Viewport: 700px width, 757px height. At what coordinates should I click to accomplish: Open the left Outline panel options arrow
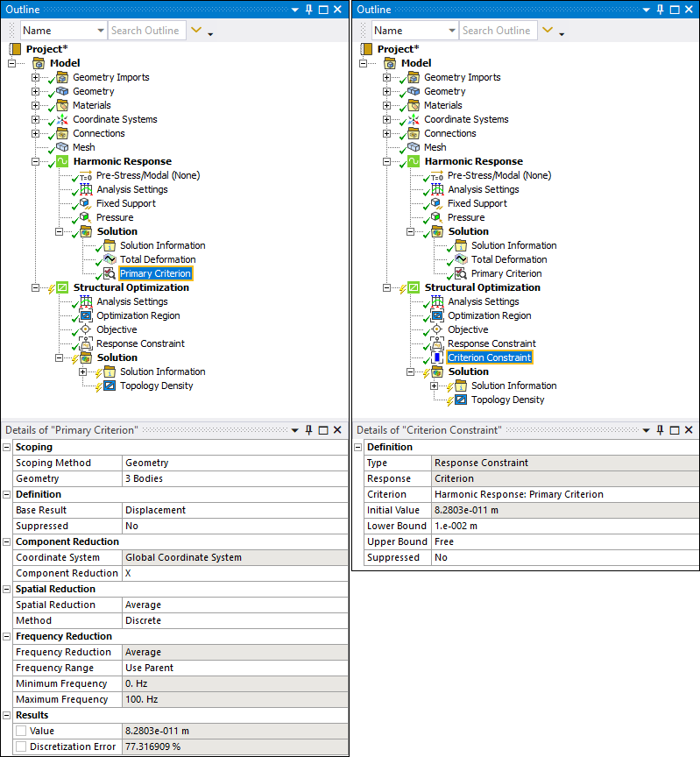(x=294, y=10)
